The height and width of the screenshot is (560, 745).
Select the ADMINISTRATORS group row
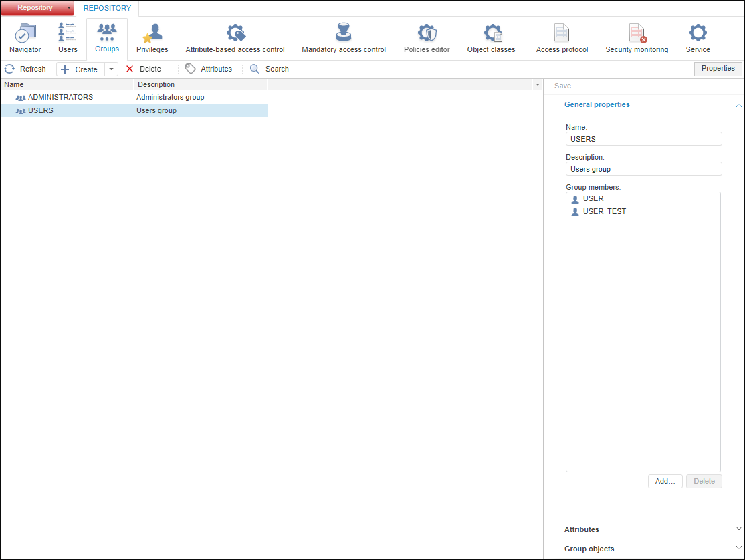(x=60, y=98)
